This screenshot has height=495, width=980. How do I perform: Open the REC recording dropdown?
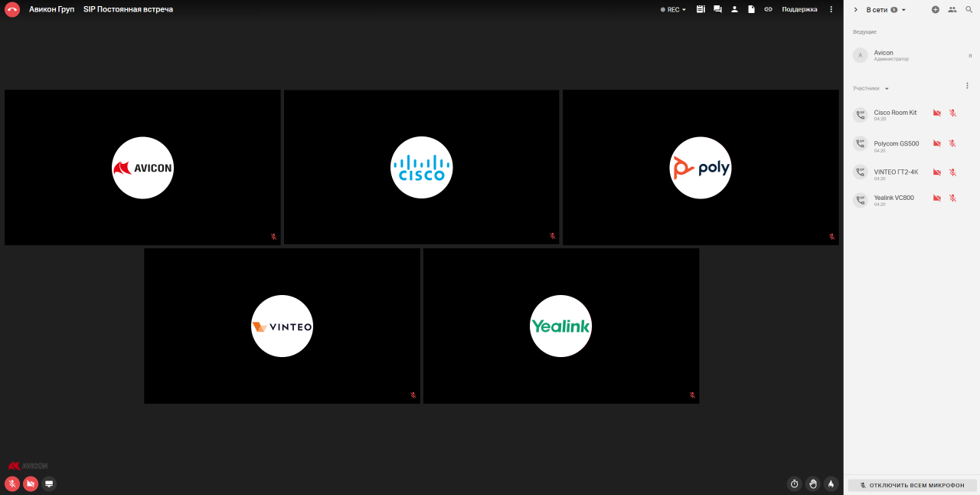pos(673,10)
